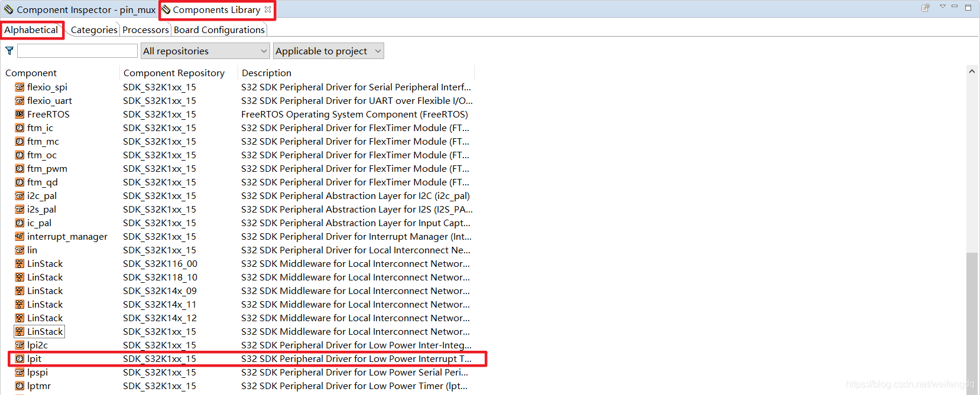Click LinStack icon for SDK_S32K14x_09
The height and width of the screenshot is (395, 980).
pos(20,291)
